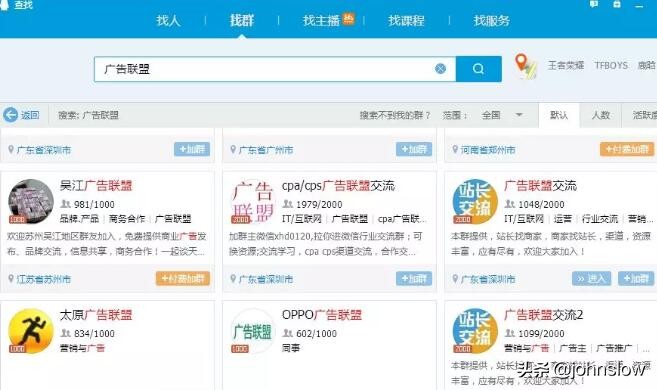Open the 吴江广告联盟 group title
This screenshot has height=390, width=657.
click(96, 186)
